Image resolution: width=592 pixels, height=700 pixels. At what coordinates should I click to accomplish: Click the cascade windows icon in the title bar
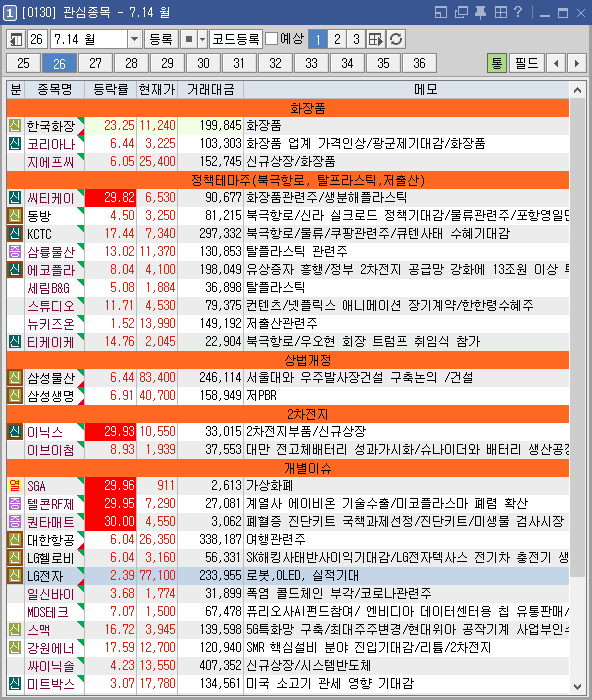pos(461,12)
